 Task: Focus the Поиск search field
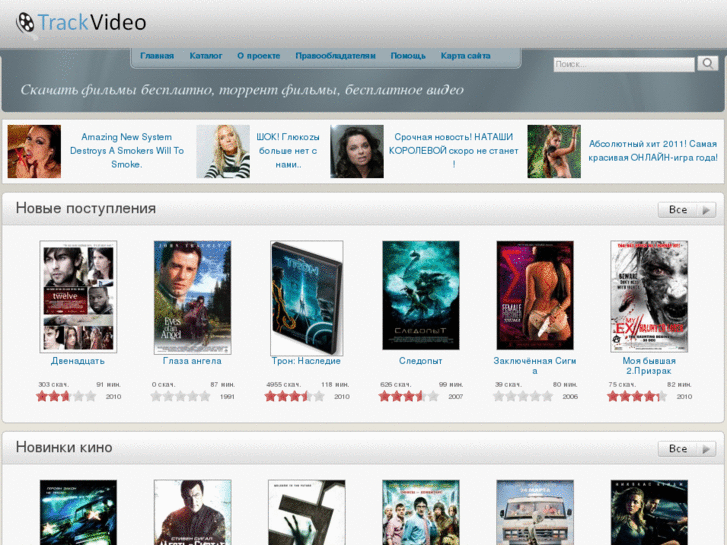click(x=624, y=64)
